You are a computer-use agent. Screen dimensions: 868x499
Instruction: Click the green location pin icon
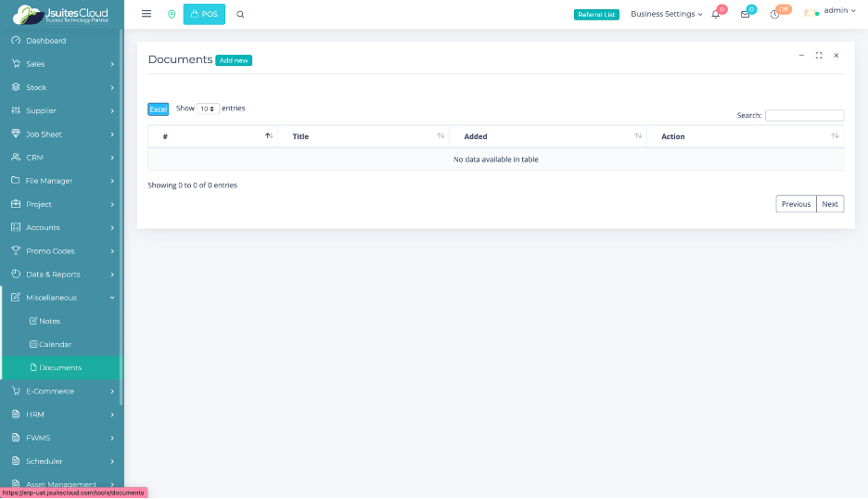click(x=171, y=14)
